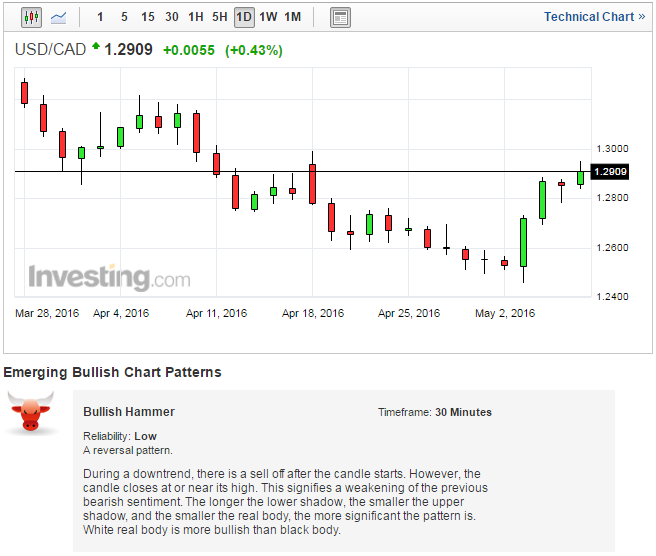This screenshot has width=656, height=556.
Task: Select the 1M timeframe
Action: pos(293,17)
